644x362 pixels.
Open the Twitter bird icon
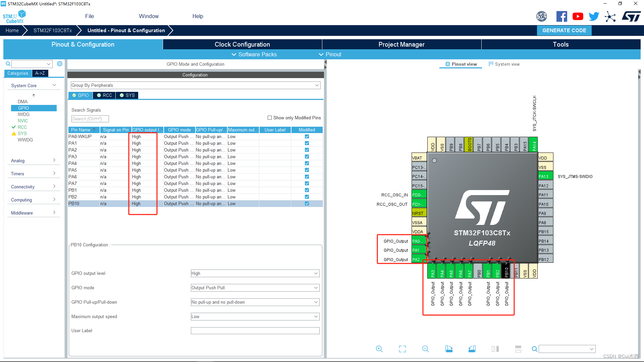(594, 16)
